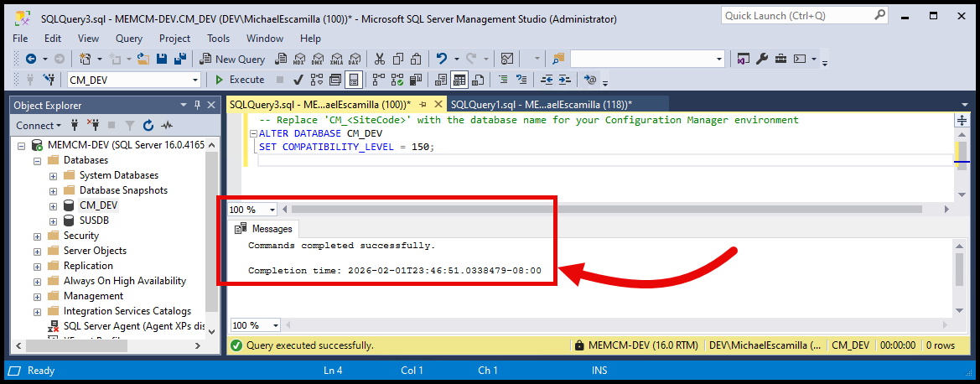Click the Execute query button
Viewport: 980px width, 384px height.
[x=239, y=80]
